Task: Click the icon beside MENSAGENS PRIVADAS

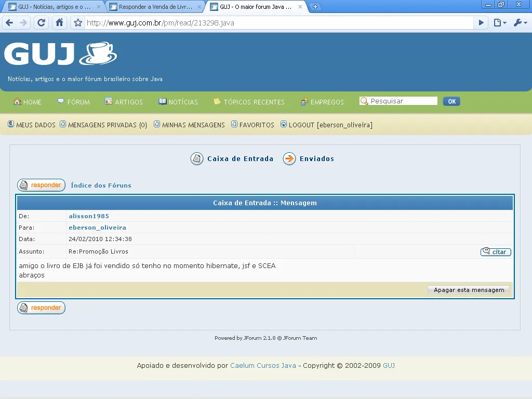Action: (63, 124)
